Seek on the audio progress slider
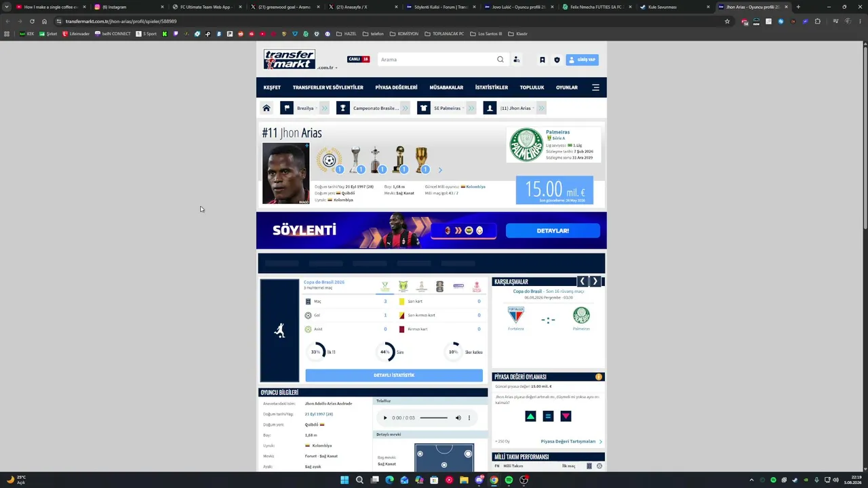 point(433,418)
